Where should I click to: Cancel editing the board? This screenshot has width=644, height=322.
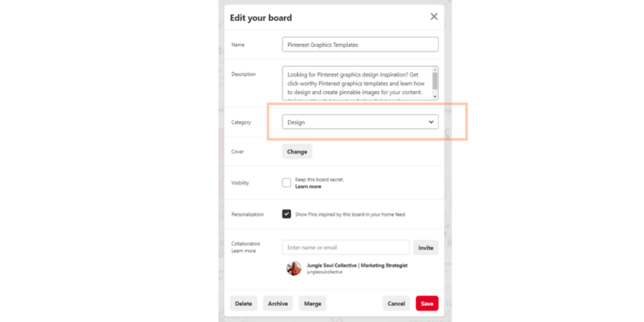click(x=396, y=304)
